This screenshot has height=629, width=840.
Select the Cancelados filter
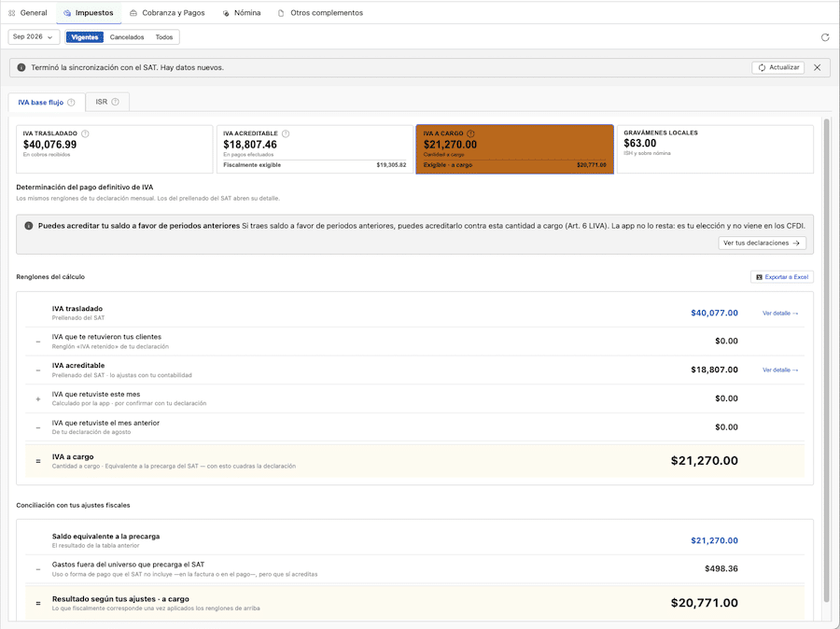(127, 37)
